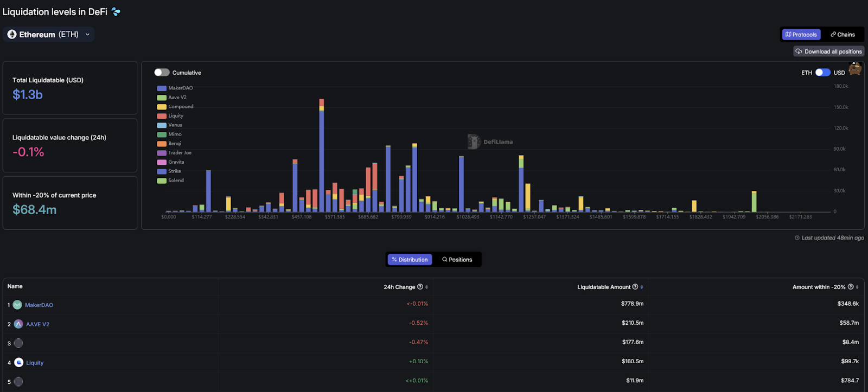Click the MakerDAO logo icon

pos(17,305)
